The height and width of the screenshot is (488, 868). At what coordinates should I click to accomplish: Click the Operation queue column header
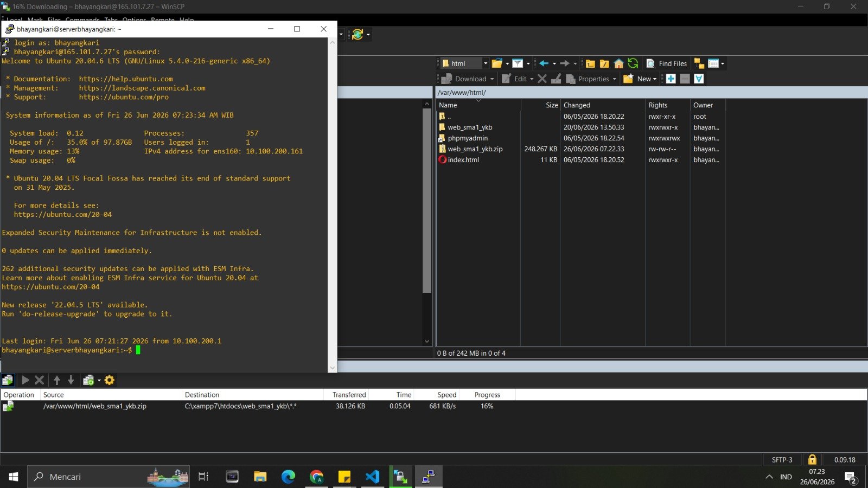[21, 395]
